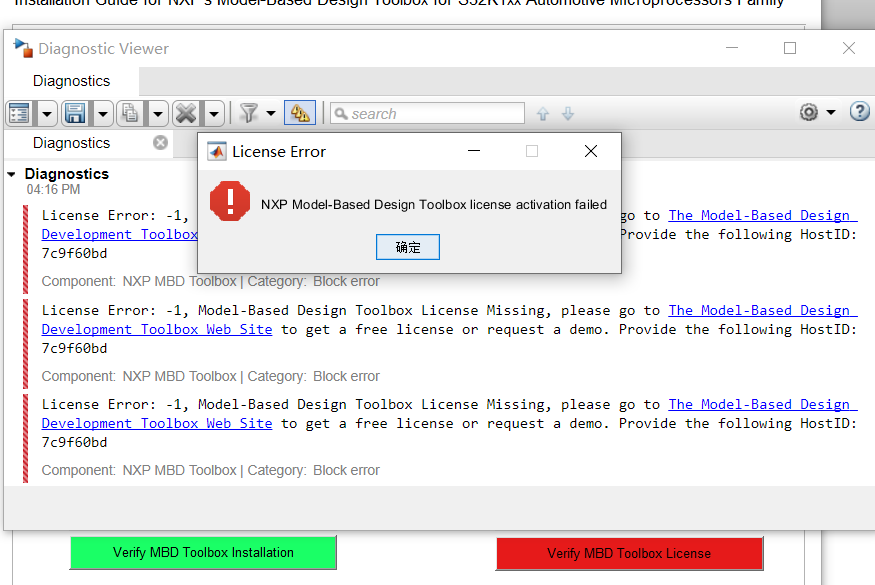Open dropdown next to save icon

pyautogui.click(x=103, y=114)
